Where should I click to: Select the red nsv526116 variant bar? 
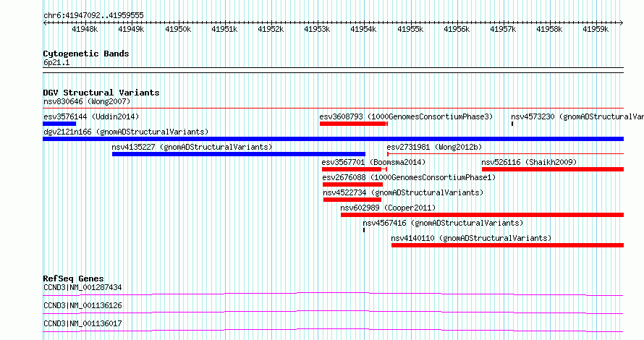coord(552,169)
